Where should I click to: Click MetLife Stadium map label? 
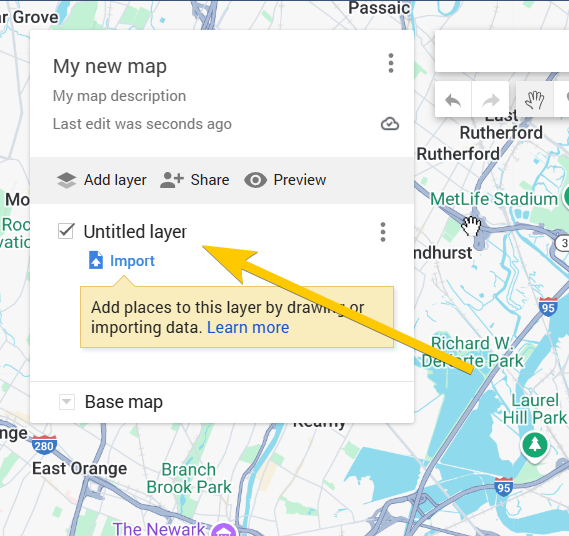pyautogui.click(x=494, y=199)
